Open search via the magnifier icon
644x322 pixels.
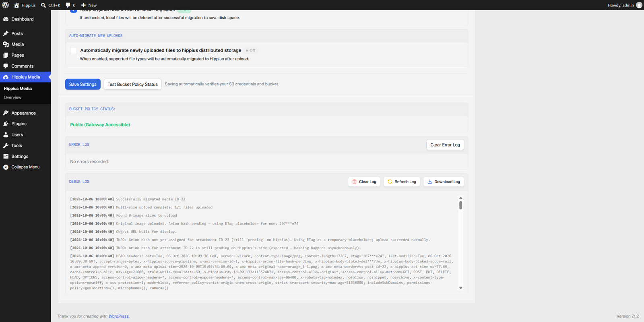pos(43,5)
